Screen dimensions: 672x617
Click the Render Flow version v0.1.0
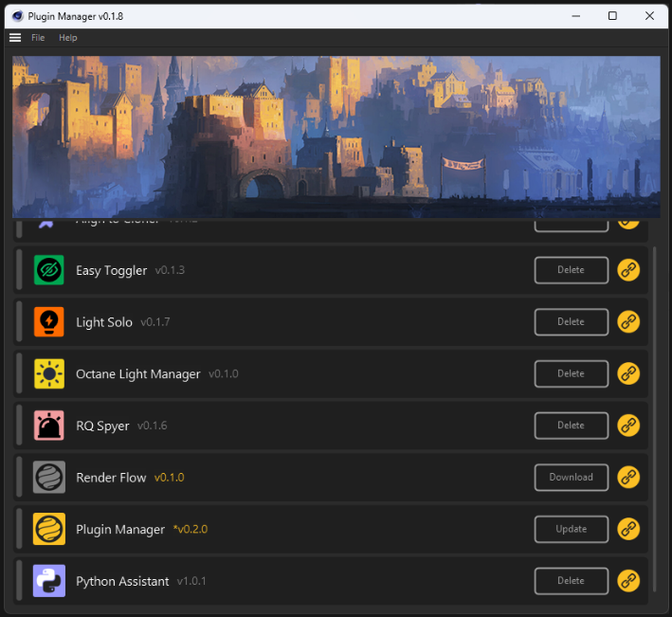point(170,478)
